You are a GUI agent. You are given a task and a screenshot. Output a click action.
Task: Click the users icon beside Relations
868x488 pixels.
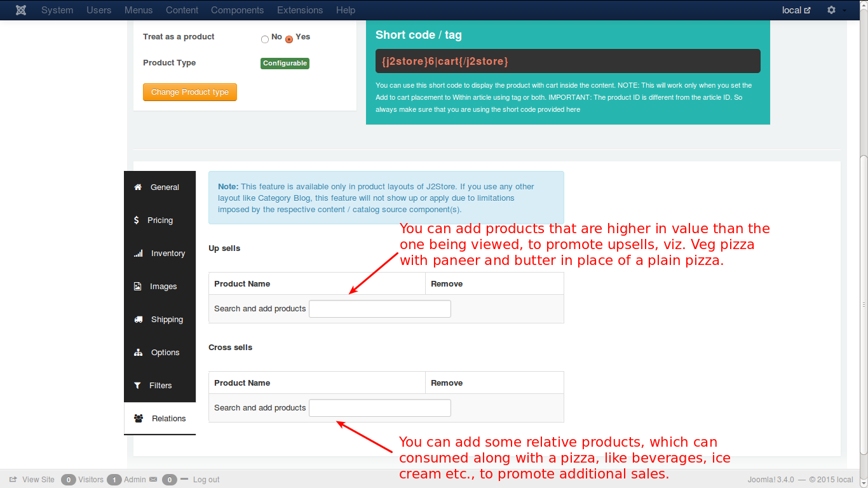coord(139,419)
